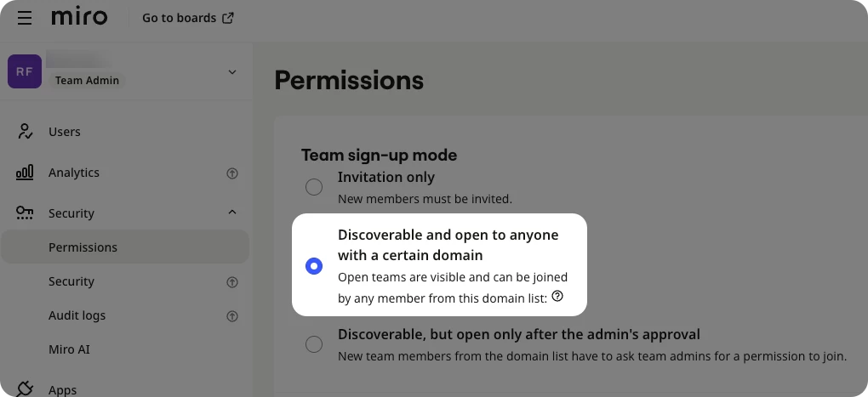868x397 pixels.
Task: Click the help question mark after domain list
Action: 557,297
